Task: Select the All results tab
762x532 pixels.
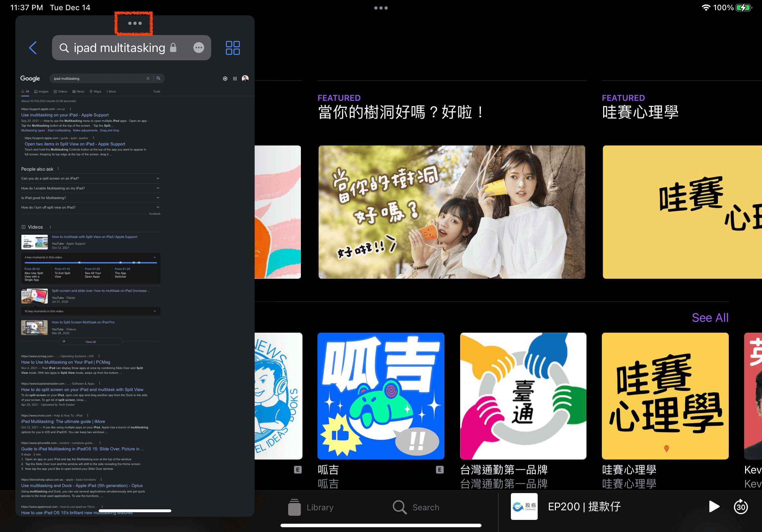Action: [x=25, y=92]
